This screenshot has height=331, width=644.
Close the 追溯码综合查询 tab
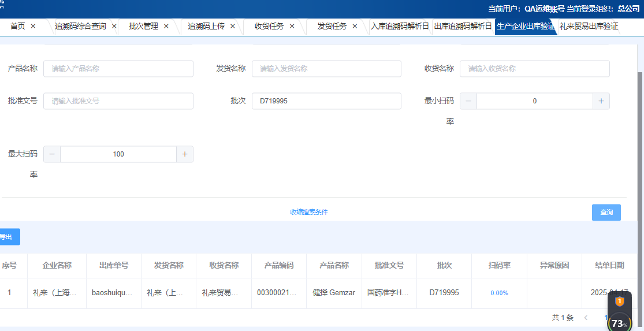point(114,26)
